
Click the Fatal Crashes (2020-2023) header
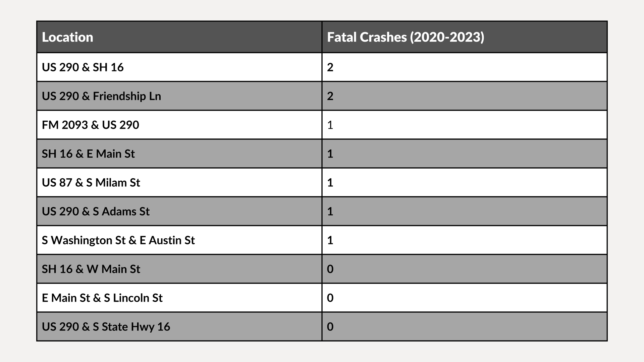click(x=465, y=37)
